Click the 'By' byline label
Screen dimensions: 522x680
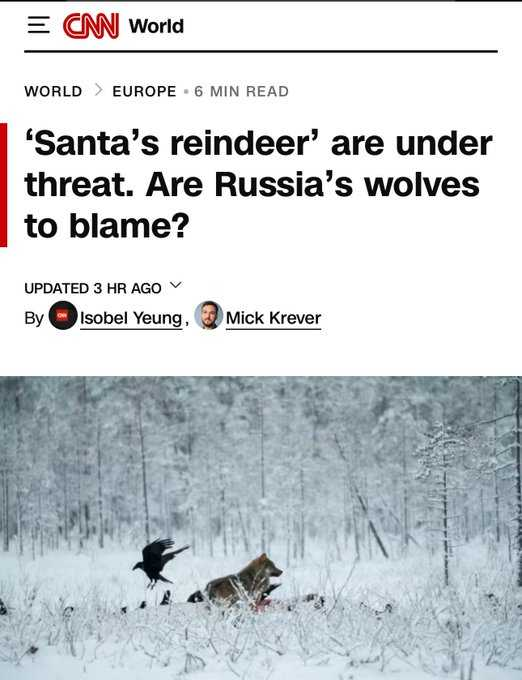point(34,318)
